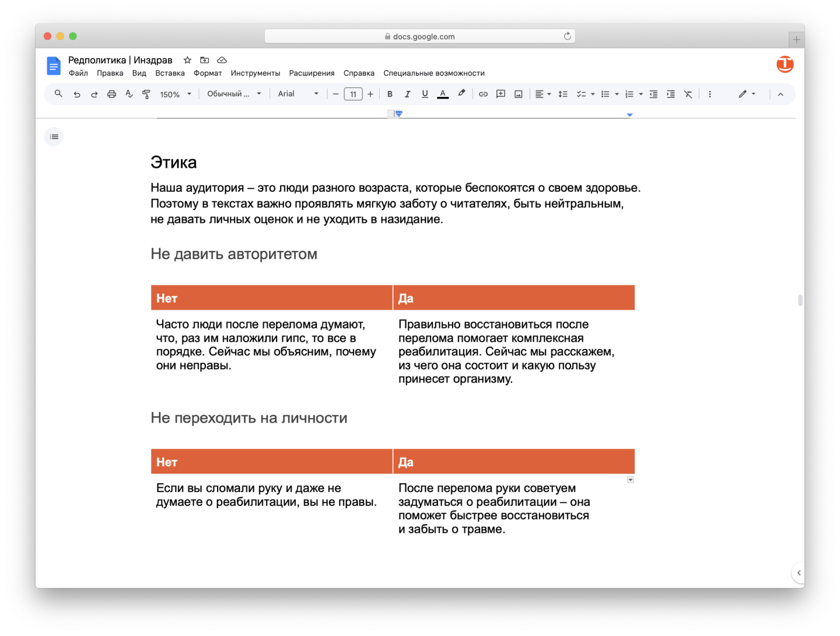Click the print icon in toolbar

pos(111,94)
